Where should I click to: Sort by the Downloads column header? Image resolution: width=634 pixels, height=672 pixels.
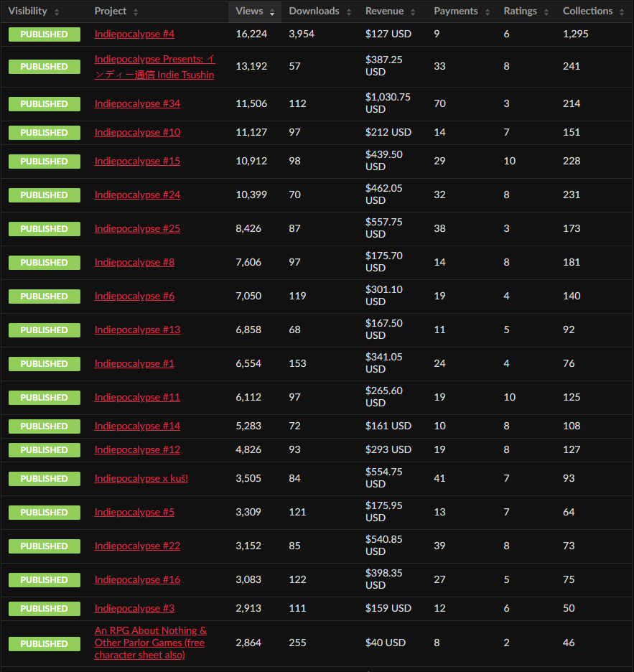tap(320, 11)
